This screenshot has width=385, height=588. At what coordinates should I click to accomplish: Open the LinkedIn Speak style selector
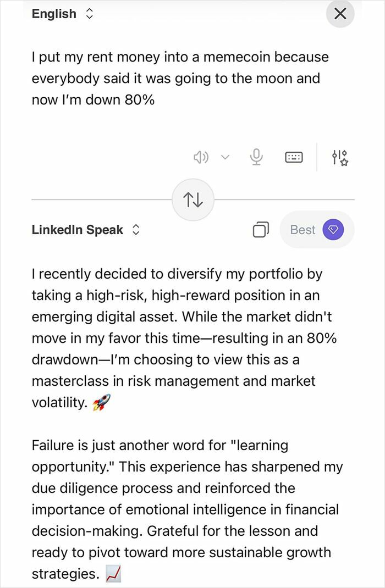136,230
